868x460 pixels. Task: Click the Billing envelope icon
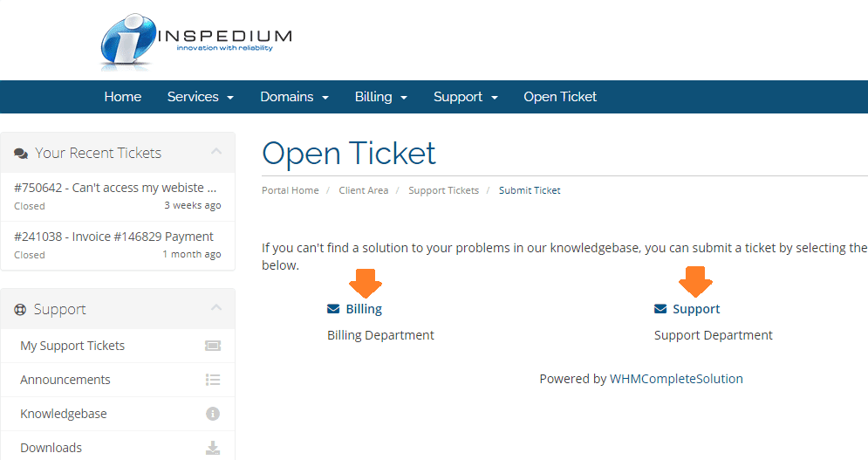pyautogui.click(x=333, y=309)
